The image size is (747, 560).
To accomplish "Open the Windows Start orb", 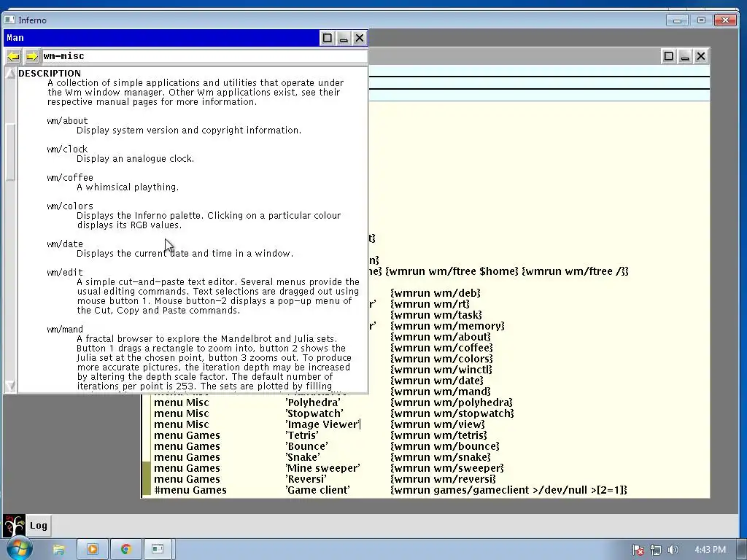I will (20, 549).
